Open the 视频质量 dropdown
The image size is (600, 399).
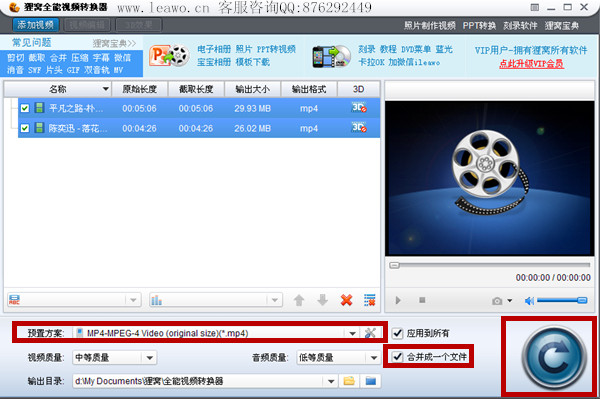[150, 358]
